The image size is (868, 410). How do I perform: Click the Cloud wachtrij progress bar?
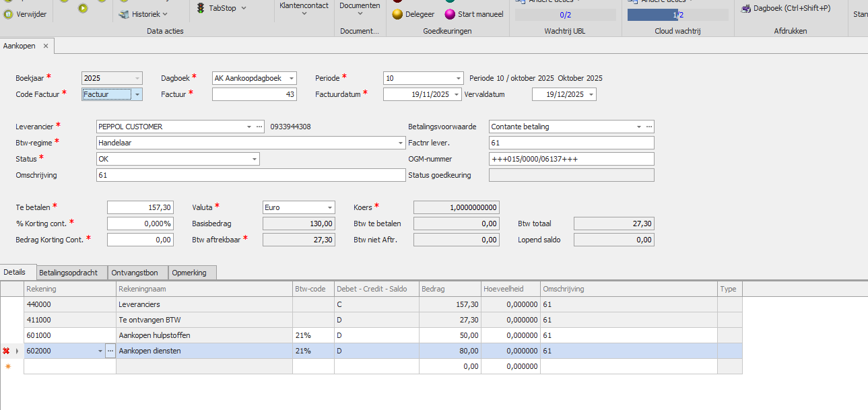point(677,15)
